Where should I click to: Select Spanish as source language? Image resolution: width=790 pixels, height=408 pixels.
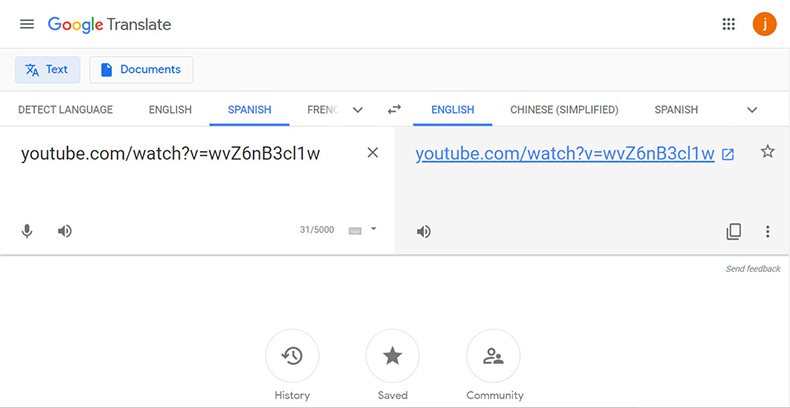click(249, 109)
